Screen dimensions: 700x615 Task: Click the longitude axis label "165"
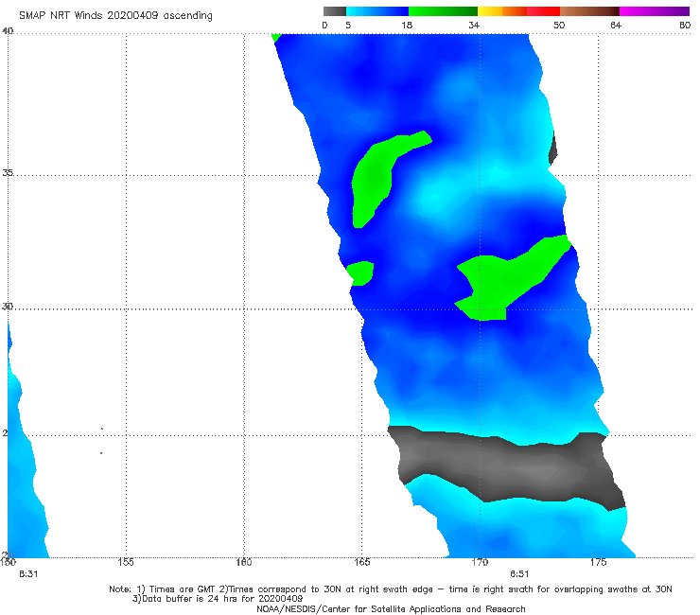pyautogui.click(x=361, y=562)
